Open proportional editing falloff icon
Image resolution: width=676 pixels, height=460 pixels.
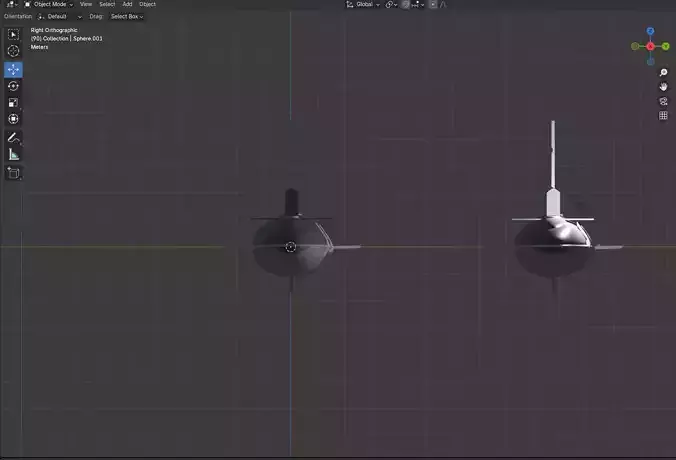(443, 4)
